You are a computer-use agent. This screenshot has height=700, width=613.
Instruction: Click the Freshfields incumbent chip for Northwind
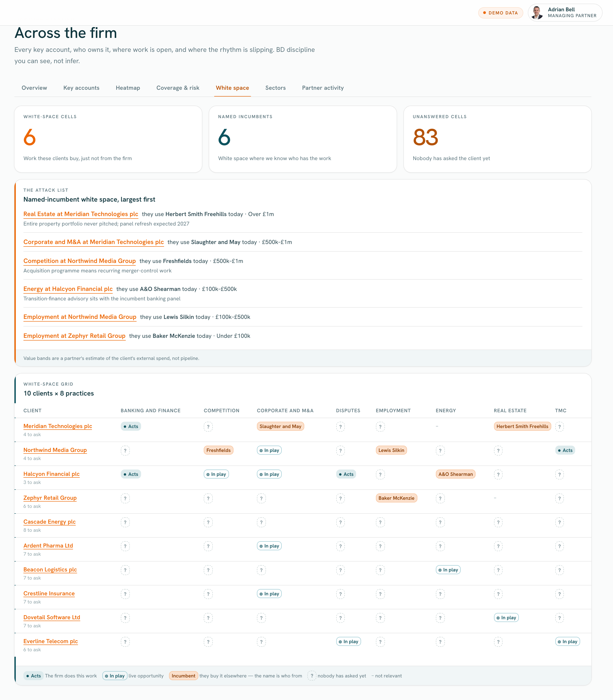point(218,450)
